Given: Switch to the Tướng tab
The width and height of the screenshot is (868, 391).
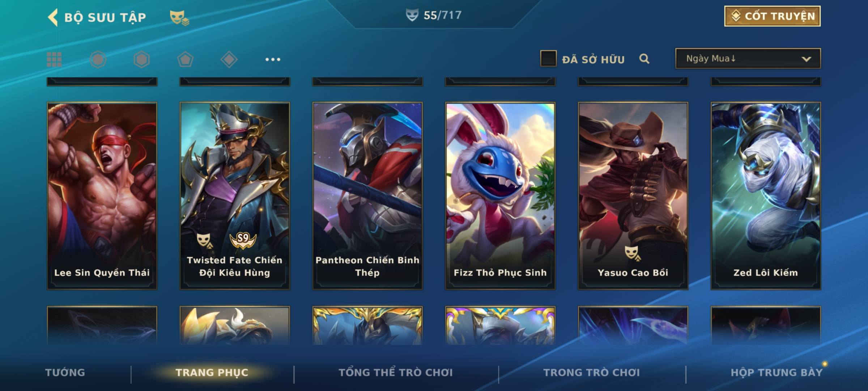Looking at the screenshot, I should point(65,373).
